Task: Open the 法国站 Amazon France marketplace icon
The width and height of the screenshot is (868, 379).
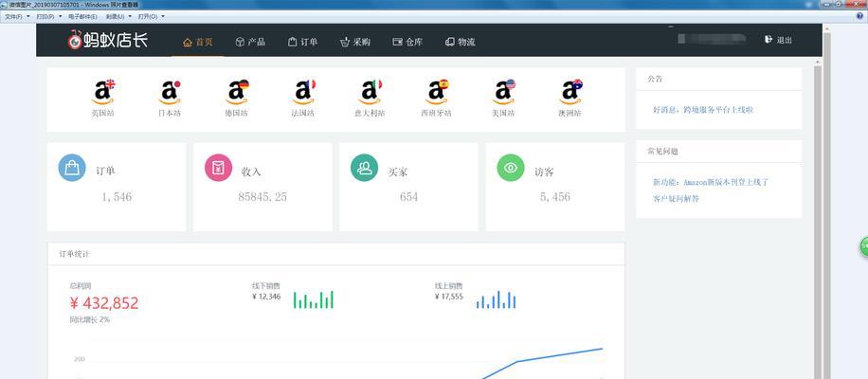Action: (303, 92)
